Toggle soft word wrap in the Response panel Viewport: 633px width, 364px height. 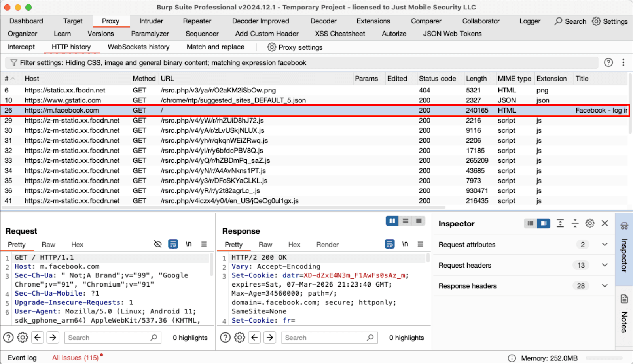click(389, 244)
